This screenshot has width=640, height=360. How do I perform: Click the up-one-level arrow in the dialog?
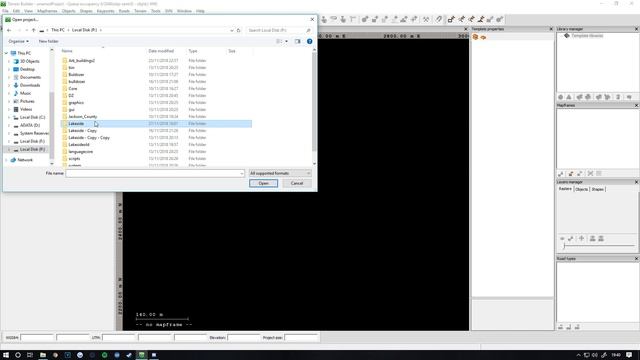click(33, 30)
